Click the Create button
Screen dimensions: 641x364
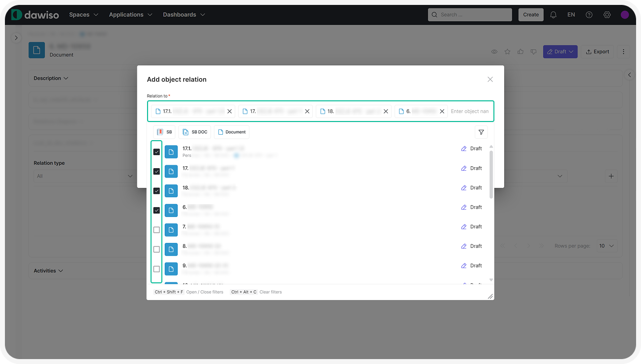tap(531, 15)
